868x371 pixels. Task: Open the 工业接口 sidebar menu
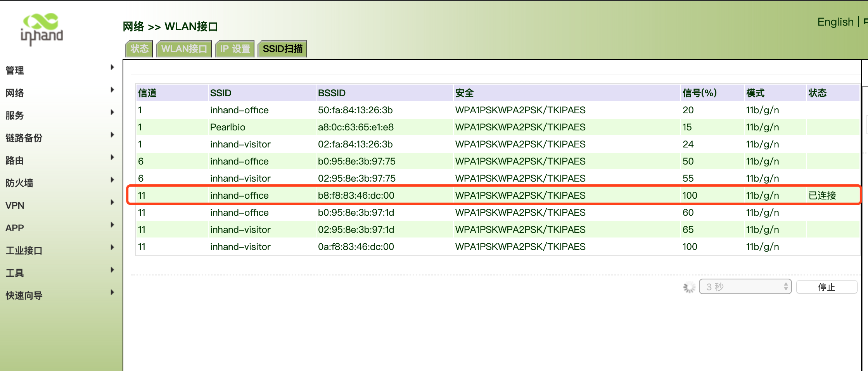24,251
